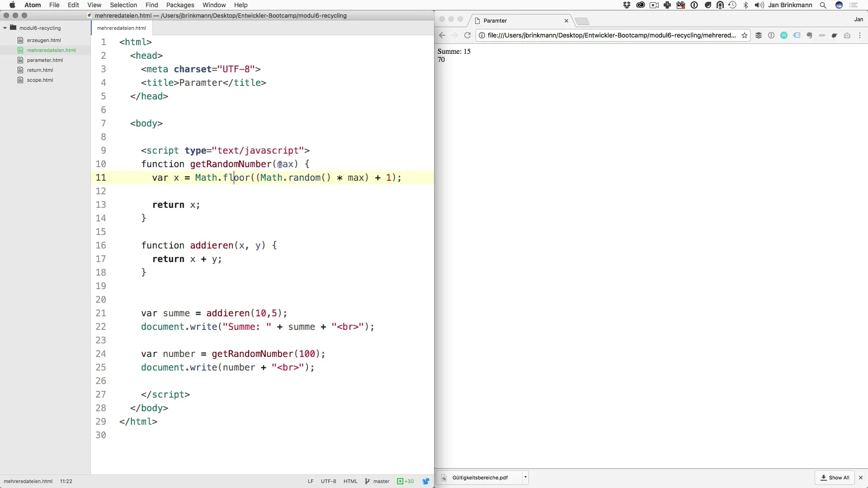Open the Notification Center list icon
Screen dimensions: 868x488
point(854,5)
